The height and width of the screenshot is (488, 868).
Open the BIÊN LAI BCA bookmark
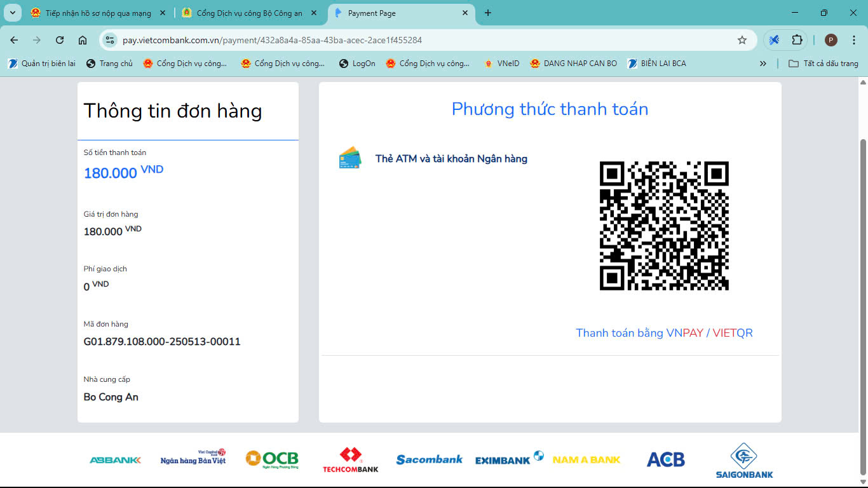coord(656,64)
